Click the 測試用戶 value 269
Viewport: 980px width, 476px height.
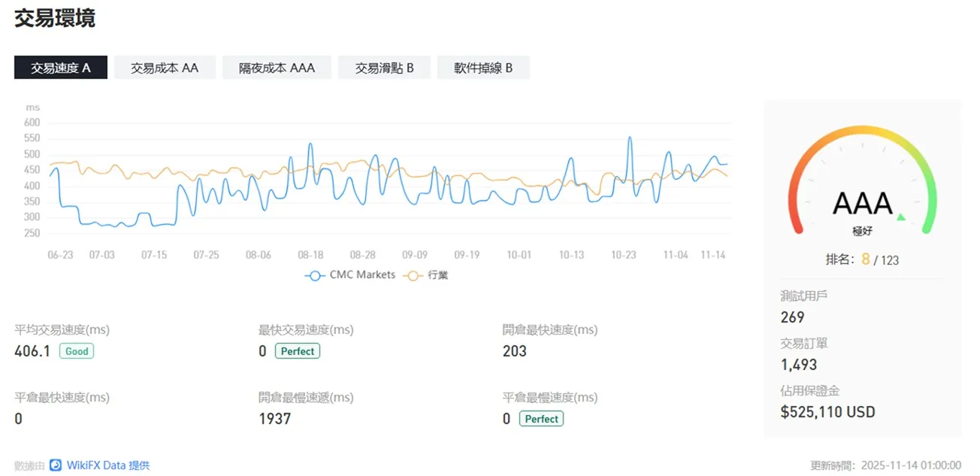tap(792, 317)
